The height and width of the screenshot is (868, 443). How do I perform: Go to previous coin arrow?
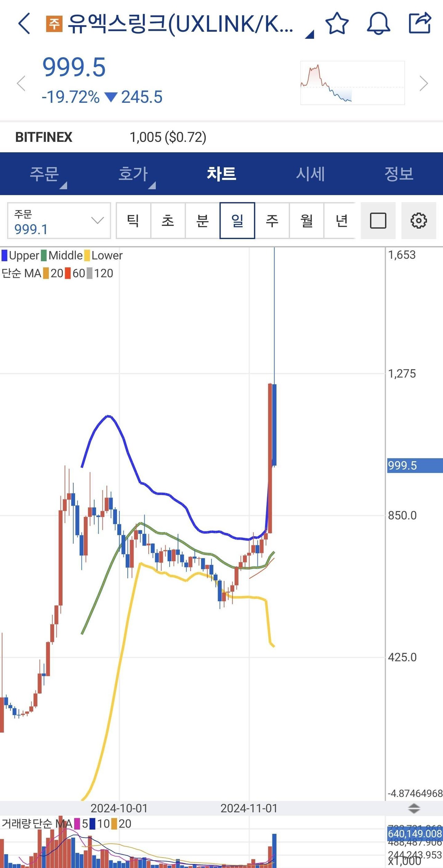point(21,83)
